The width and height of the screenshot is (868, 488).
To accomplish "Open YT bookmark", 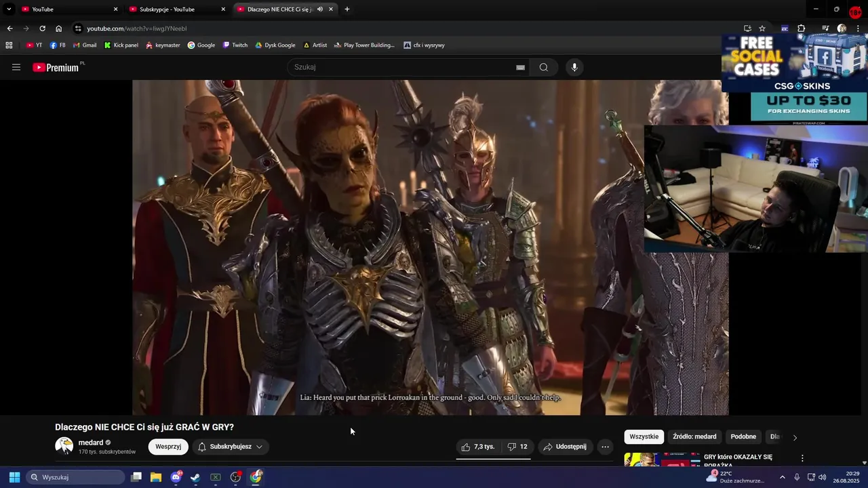I will coord(34,45).
